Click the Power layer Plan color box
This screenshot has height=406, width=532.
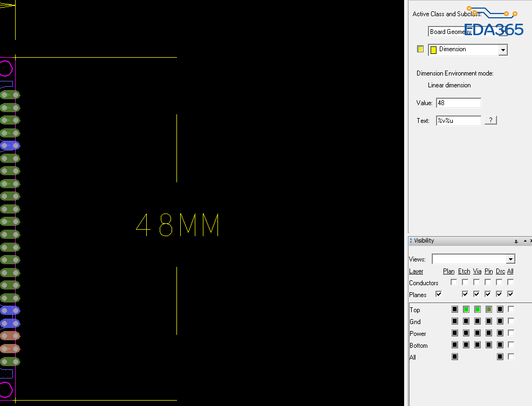(x=455, y=333)
